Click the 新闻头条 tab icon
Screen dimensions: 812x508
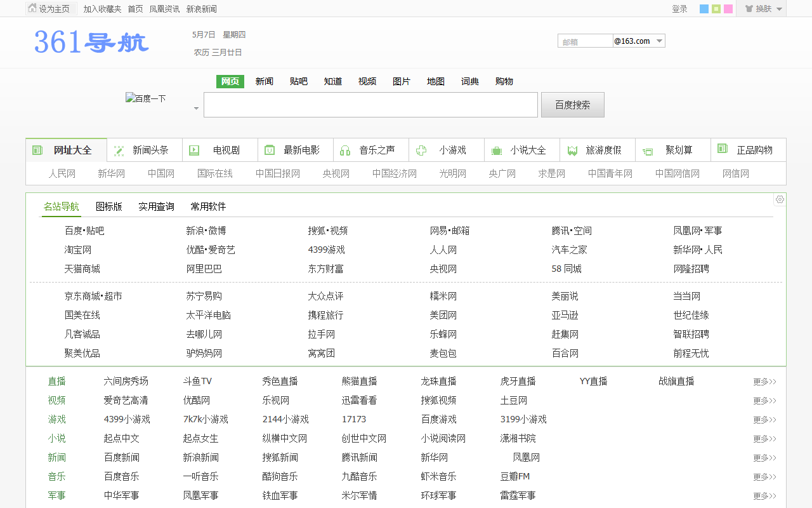pyautogui.click(x=119, y=150)
